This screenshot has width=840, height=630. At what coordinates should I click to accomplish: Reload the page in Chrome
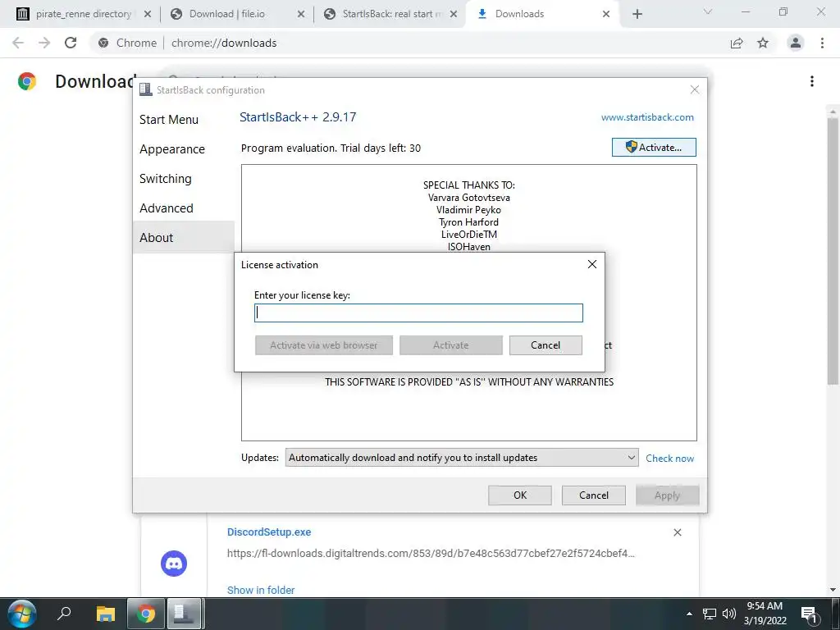pos(71,43)
